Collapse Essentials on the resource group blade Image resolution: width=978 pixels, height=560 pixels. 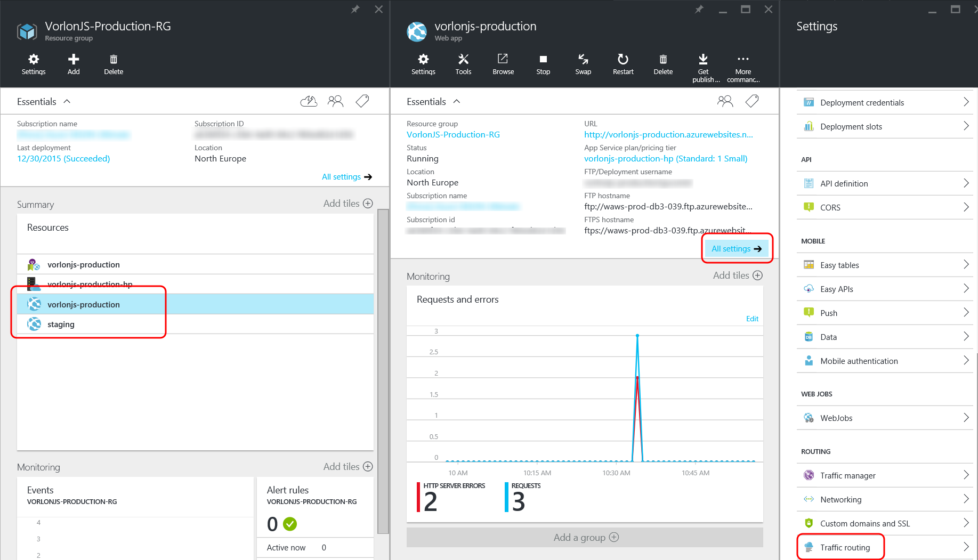[67, 101]
